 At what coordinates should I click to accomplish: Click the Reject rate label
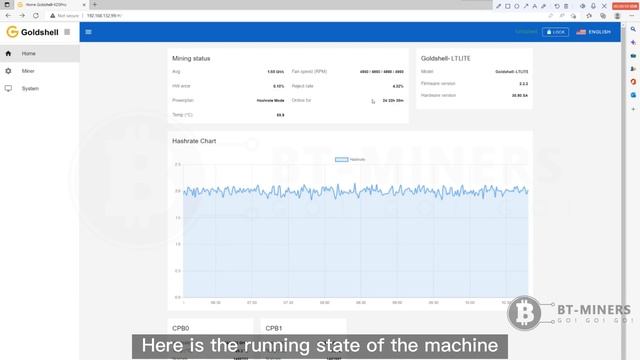[x=302, y=86]
